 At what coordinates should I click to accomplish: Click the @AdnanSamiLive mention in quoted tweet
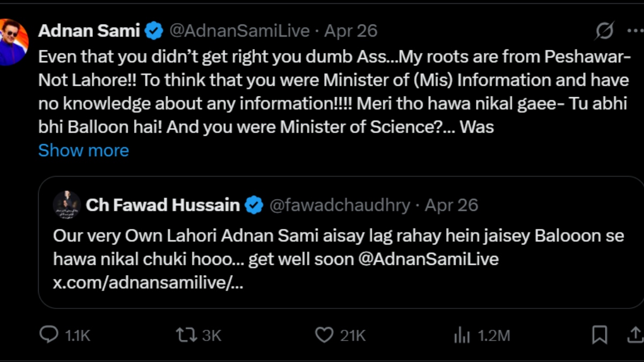click(428, 260)
